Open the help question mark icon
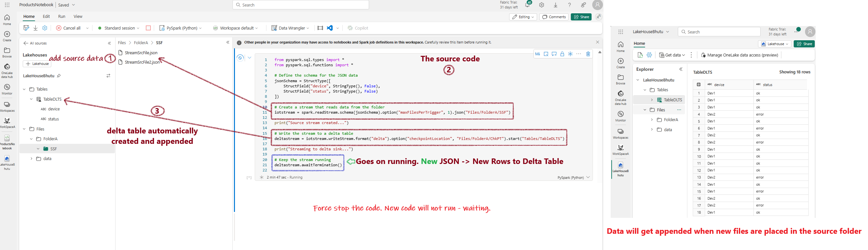 click(x=569, y=5)
